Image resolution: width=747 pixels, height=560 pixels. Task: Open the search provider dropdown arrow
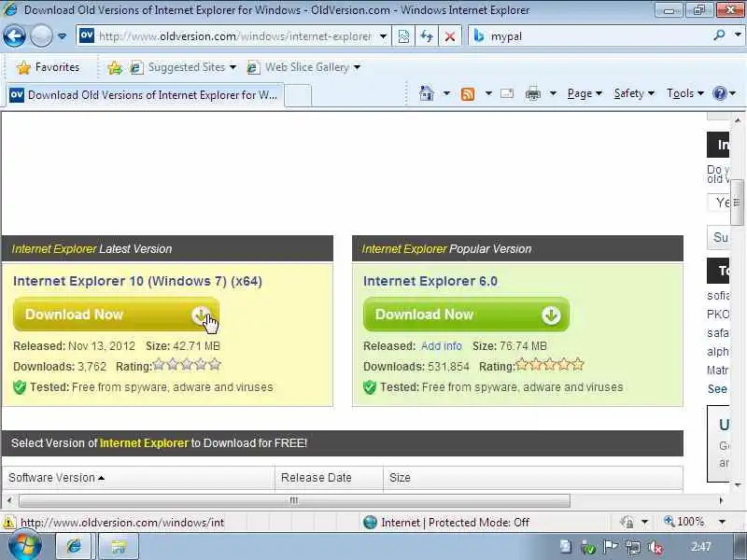[738, 35]
